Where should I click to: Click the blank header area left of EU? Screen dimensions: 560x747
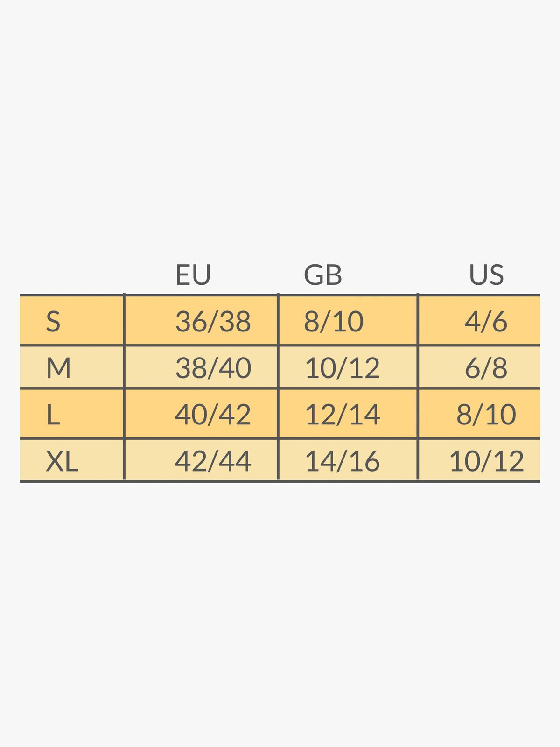coord(72,275)
